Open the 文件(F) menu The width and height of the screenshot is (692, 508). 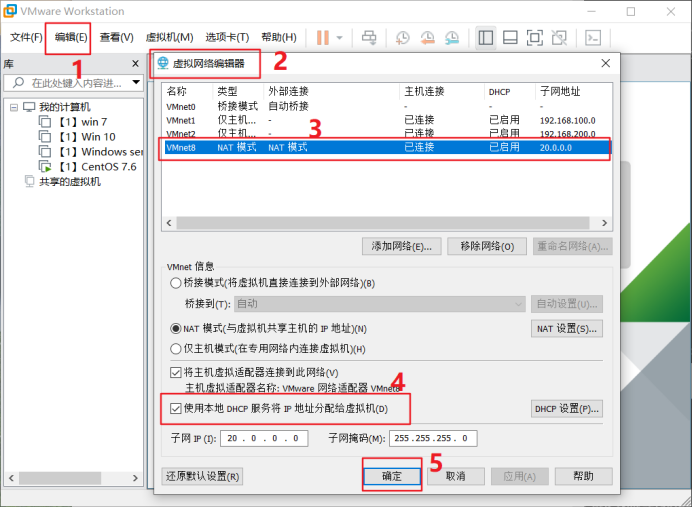(26, 38)
